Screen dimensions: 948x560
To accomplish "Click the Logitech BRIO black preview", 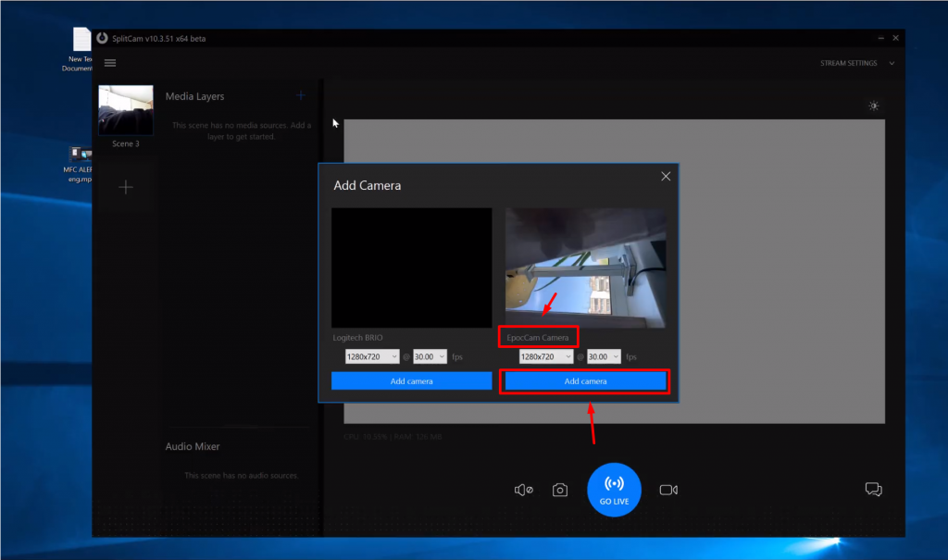I will click(412, 268).
